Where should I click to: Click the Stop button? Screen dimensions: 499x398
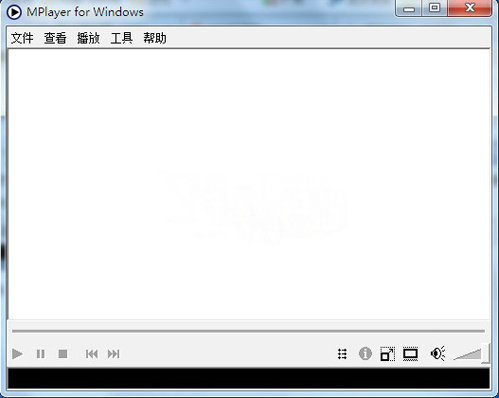[x=63, y=354]
